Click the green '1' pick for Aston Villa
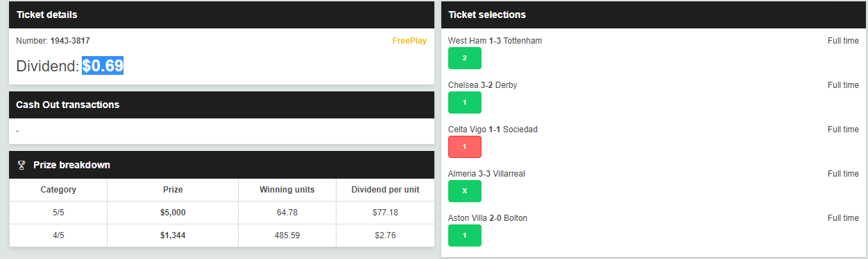Image resolution: width=868 pixels, height=259 pixels. tap(465, 235)
